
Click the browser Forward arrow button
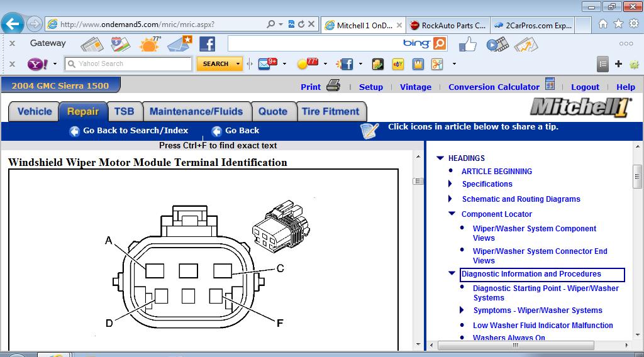coord(35,25)
